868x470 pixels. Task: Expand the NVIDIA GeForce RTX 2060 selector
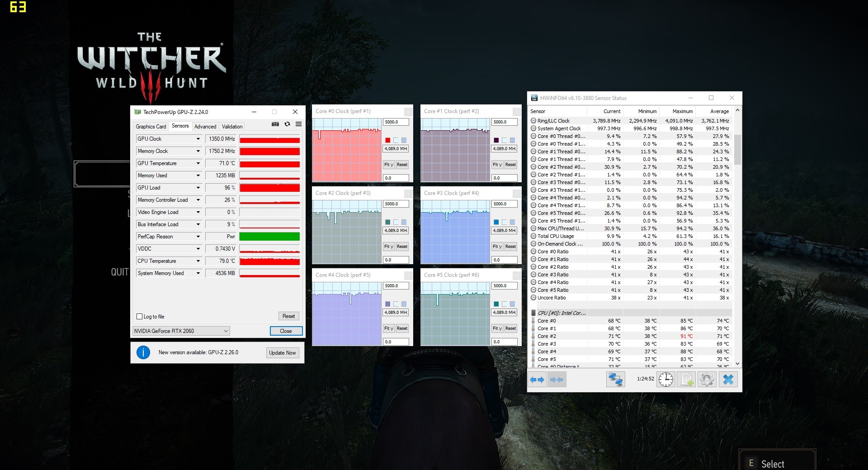tap(181, 331)
